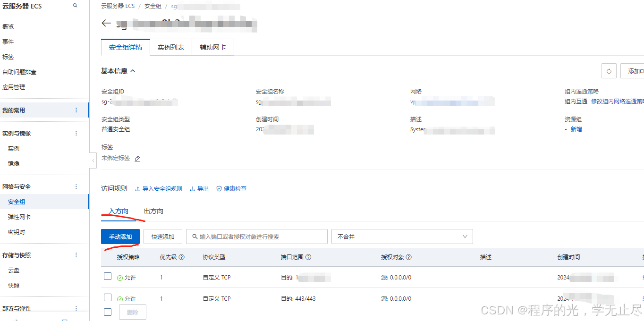644x321 pixels.
Task: Click the help icon next to 优先级 column
Action: pos(181,257)
